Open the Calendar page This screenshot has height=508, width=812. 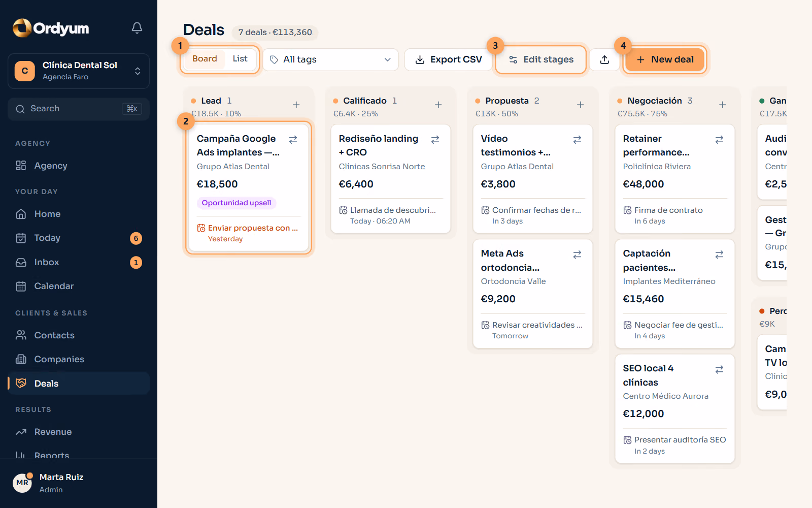point(79,286)
